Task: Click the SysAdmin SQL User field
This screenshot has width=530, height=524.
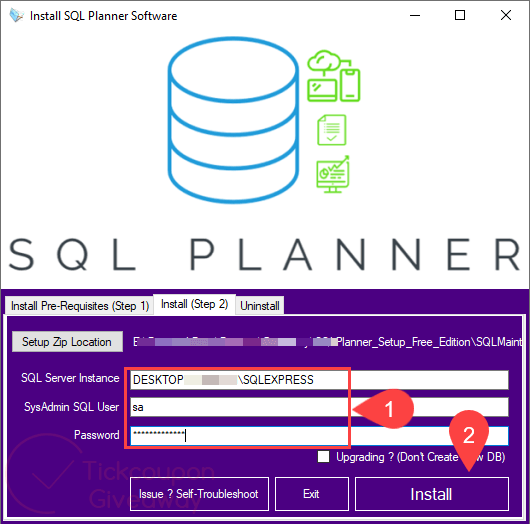Action: pos(319,407)
